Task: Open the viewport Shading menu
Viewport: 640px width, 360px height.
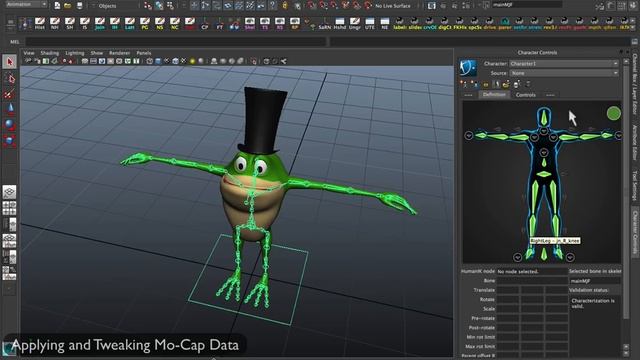Action: point(50,53)
